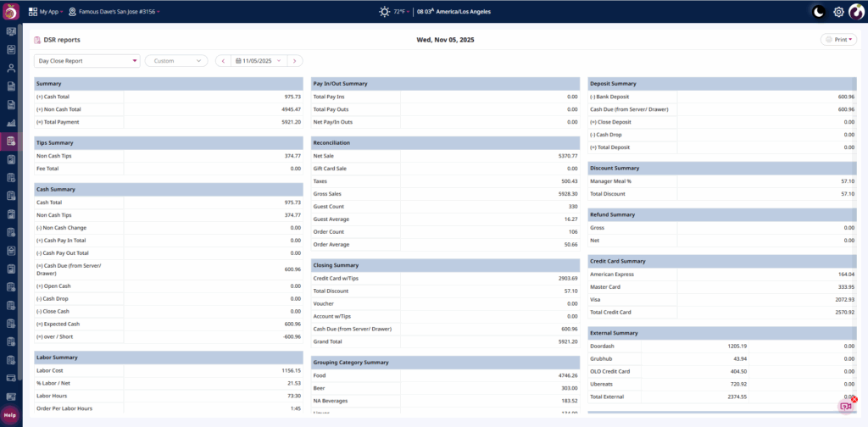This screenshot has height=427, width=868.
Task: Toggle dark mode with the moon icon
Action: pos(818,12)
